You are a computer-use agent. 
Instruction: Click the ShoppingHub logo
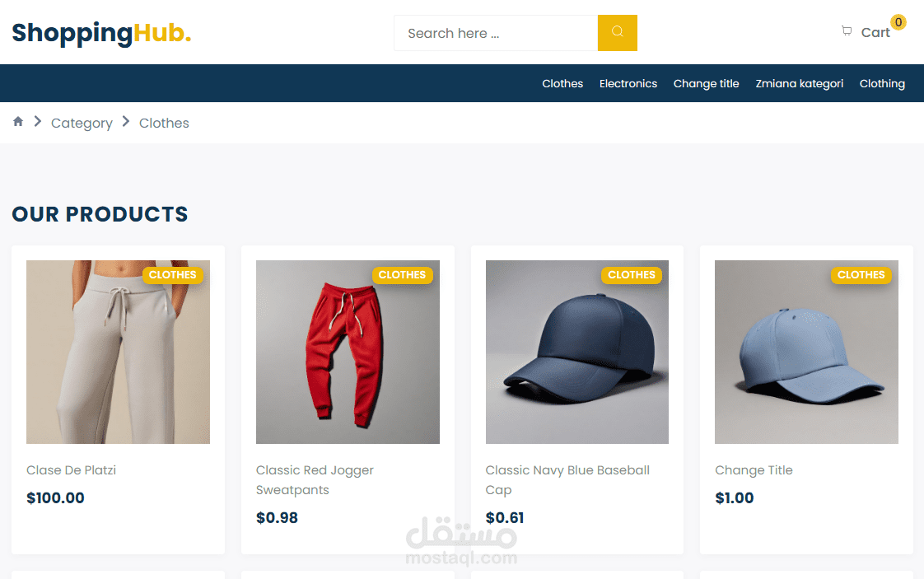tap(101, 33)
